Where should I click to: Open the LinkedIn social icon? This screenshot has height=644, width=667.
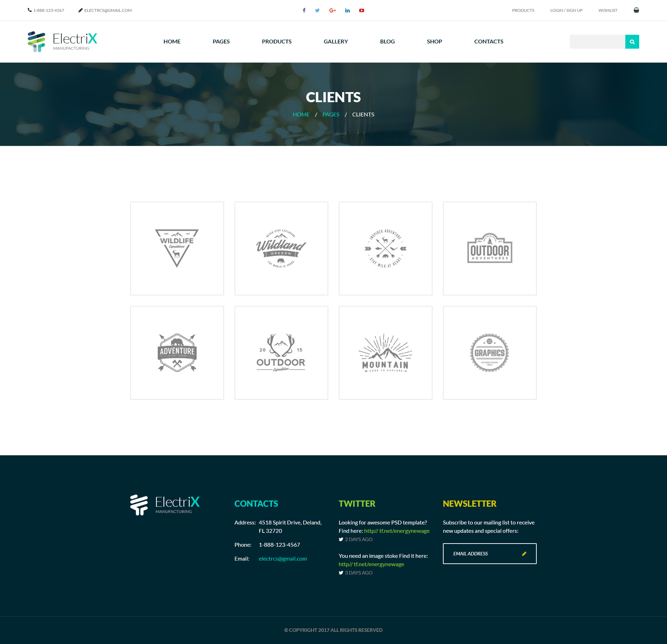point(347,10)
